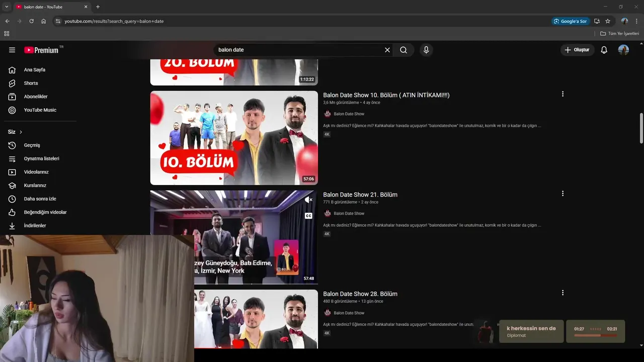Open channel Balon Date Show under 10. Bölüm
This screenshot has width=644, height=362.
click(x=349, y=114)
